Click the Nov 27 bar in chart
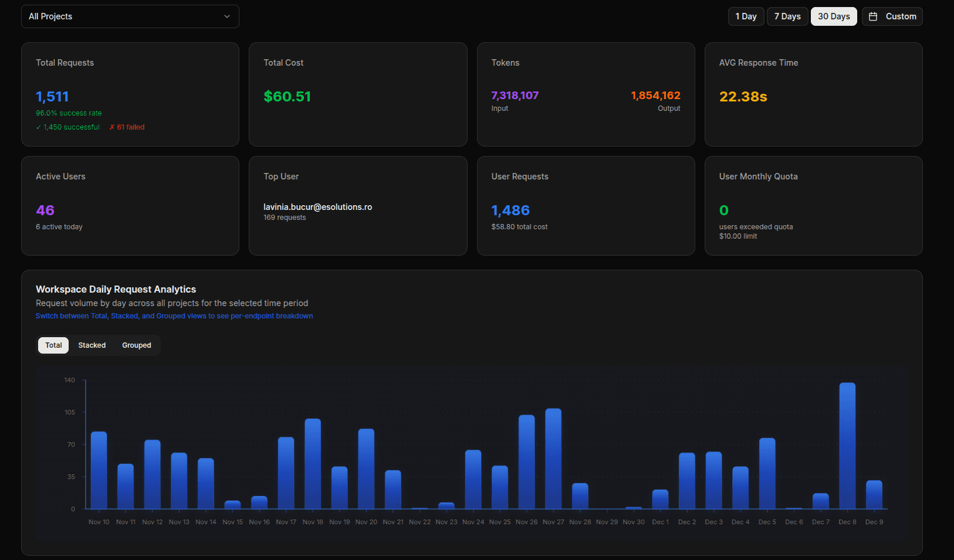Viewport: 954px width, 560px height. click(x=553, y=459)
